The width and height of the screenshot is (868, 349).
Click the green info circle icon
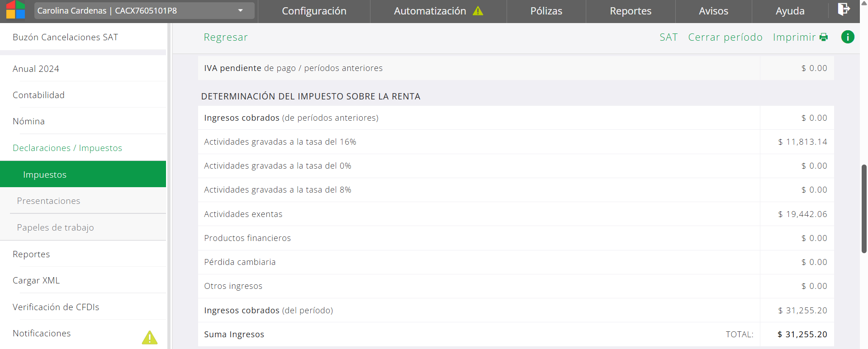click(x=847, y=37)
